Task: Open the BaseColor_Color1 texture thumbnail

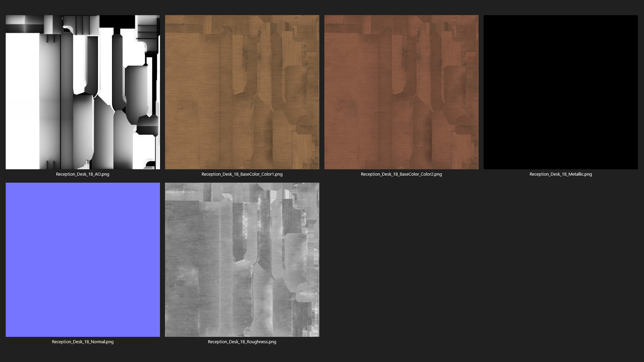Action: click(x=242, y=92)
